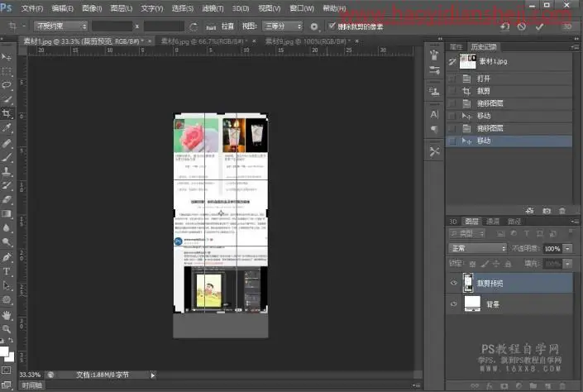Select the Eyedropper tool
The width and height of the screenshot is (583, 392).
(x=7, y=128)
